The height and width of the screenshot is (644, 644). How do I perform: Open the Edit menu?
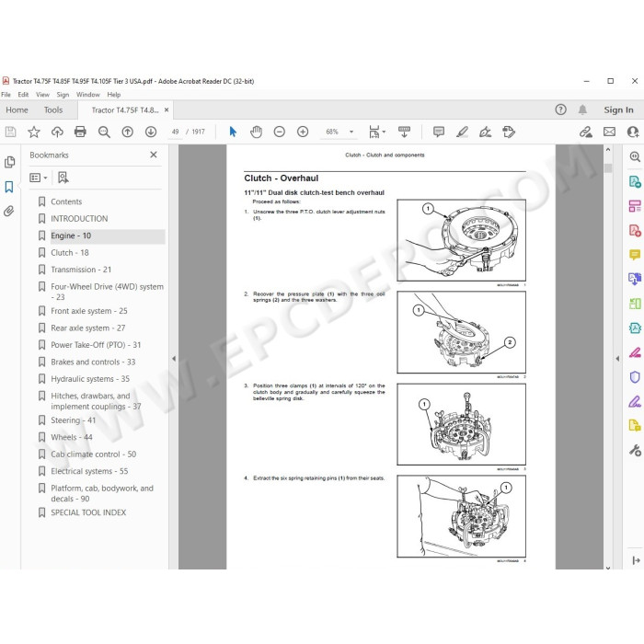[23, 95]
